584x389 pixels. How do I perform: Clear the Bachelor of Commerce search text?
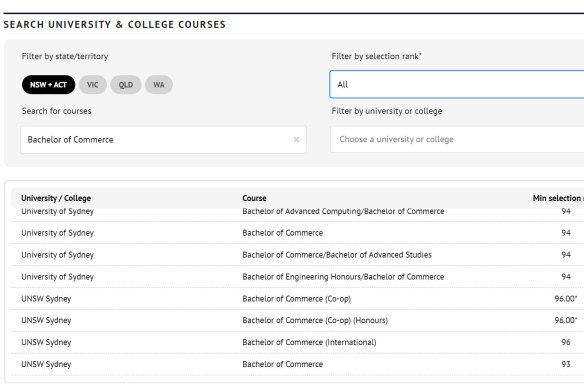tap(296, 139)
